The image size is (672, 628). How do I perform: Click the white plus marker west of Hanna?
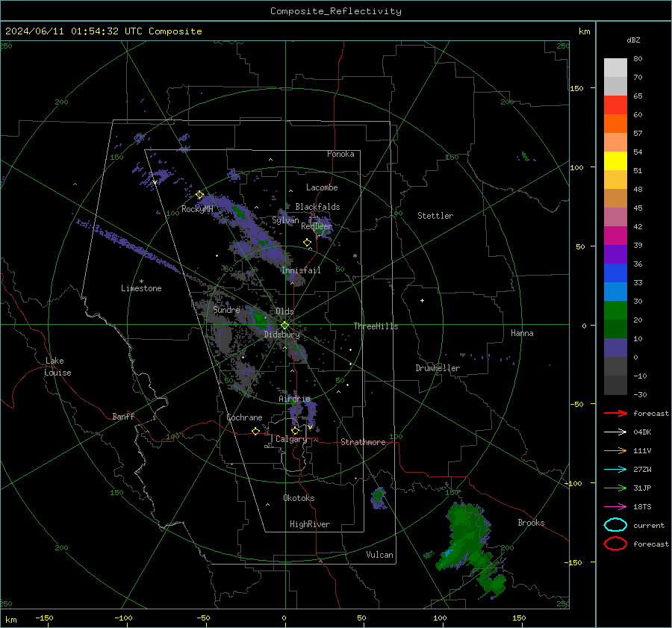point(422,300)
